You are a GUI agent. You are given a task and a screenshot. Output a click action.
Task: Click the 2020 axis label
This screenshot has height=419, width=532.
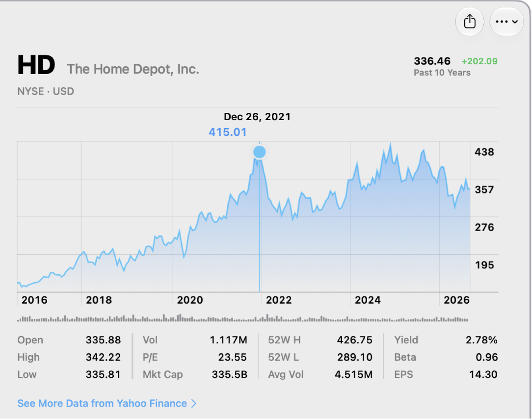[190, 300]
